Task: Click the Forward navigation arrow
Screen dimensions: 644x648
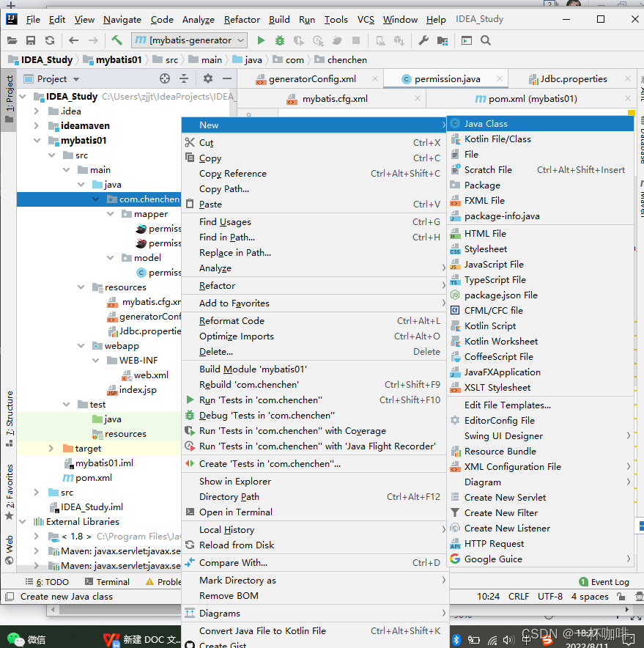Action: [93, 40]
